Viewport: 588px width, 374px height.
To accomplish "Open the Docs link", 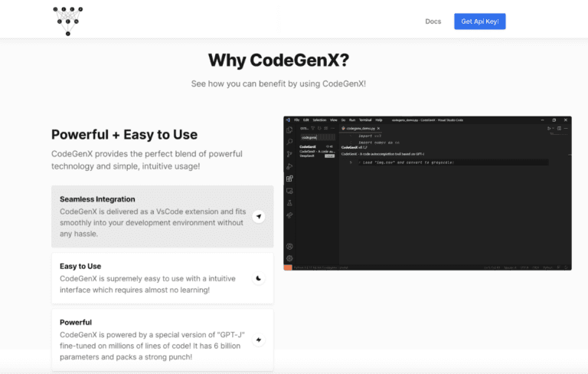I will click(x=433, y=21).
